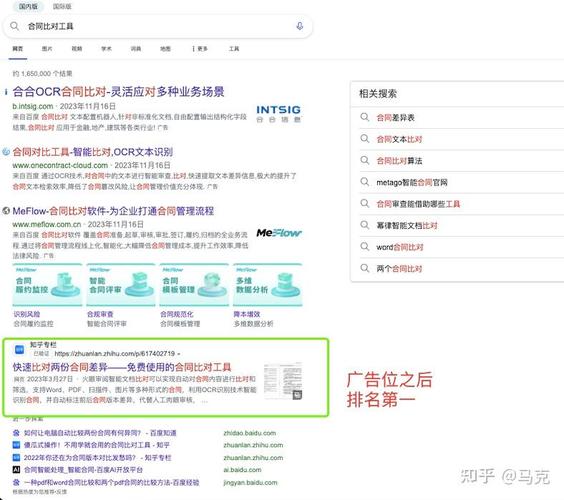Click favicon beside 合合OCR合同比对 result
Image resolution: width=564 pixels, height=500 pixels.
6,92
